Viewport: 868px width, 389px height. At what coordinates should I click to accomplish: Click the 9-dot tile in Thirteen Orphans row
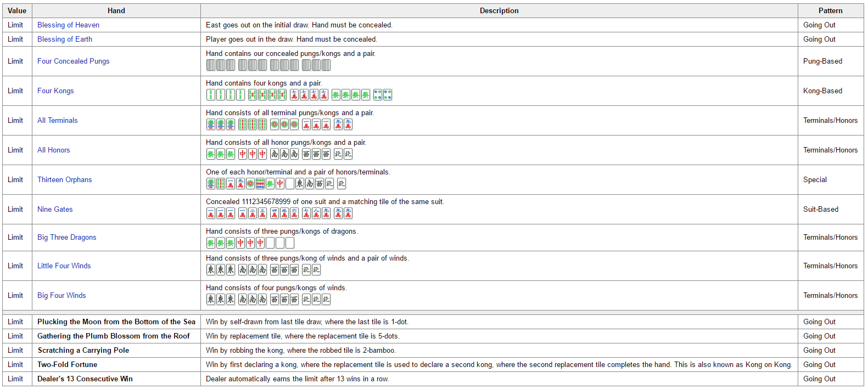260,184
